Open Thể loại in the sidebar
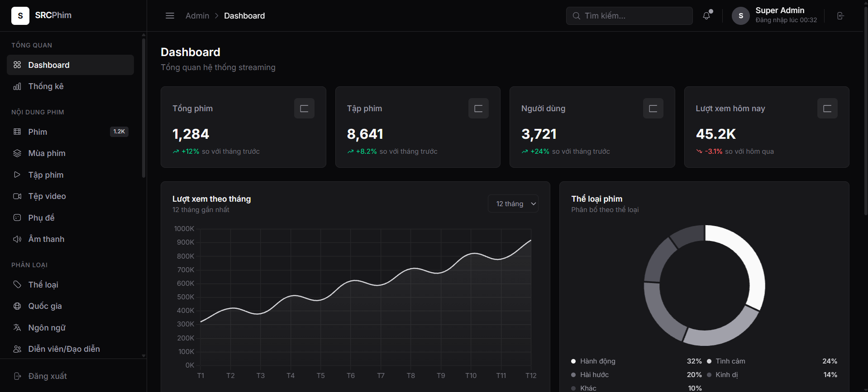 coord(70,284)
